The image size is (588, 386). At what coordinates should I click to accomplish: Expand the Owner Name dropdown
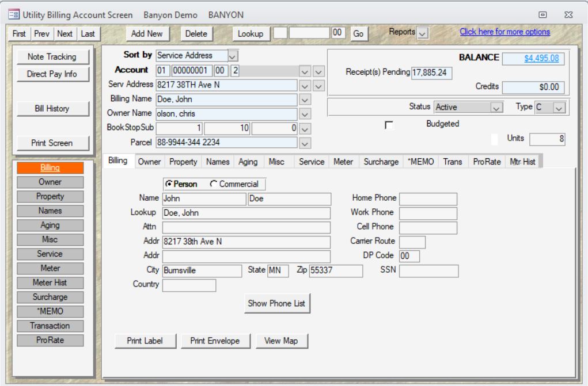[x=305, y=114]
